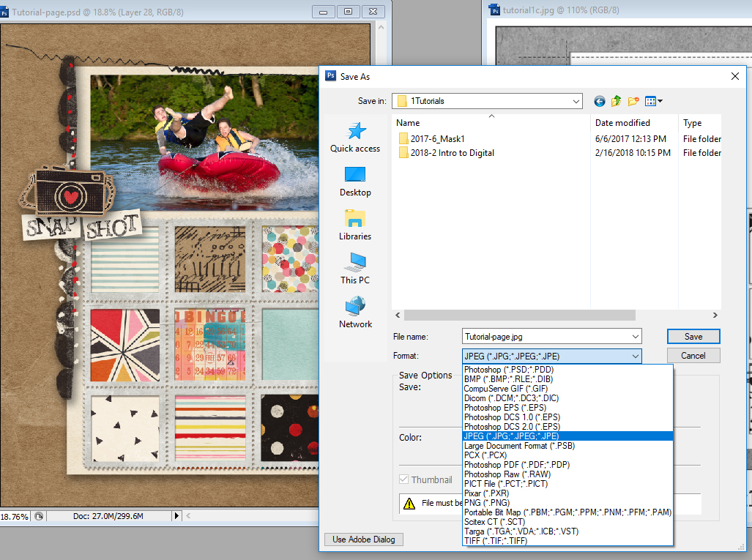Open the Views menu icon

pos(652,101)
